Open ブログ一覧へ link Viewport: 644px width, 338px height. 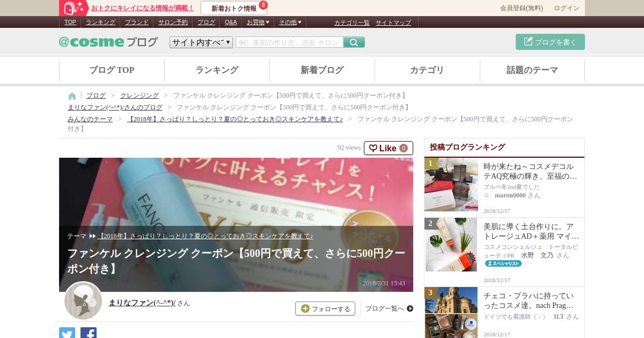pos(389,308)
